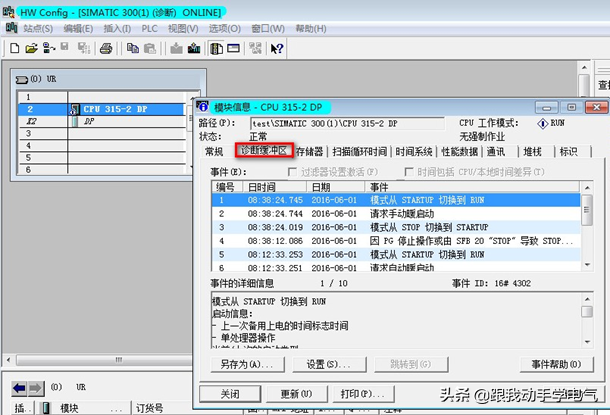The width and height of the screenshot is (610, 415).
Task: Click the 打印(P)... button
Action: [x=363, y=394]
